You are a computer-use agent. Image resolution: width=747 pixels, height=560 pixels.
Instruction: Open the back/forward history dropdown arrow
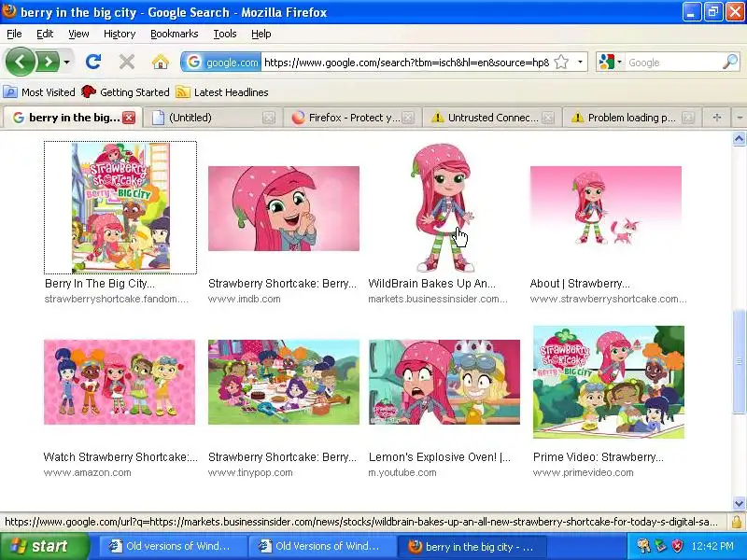(67, 63)
